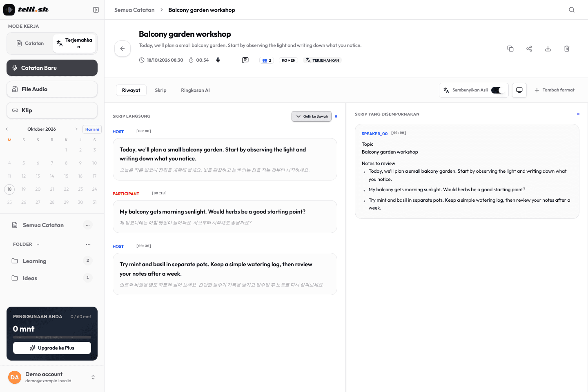Toggle the Sembunyikan Asli switch
588x392 pixels.
tap(497, 90)
